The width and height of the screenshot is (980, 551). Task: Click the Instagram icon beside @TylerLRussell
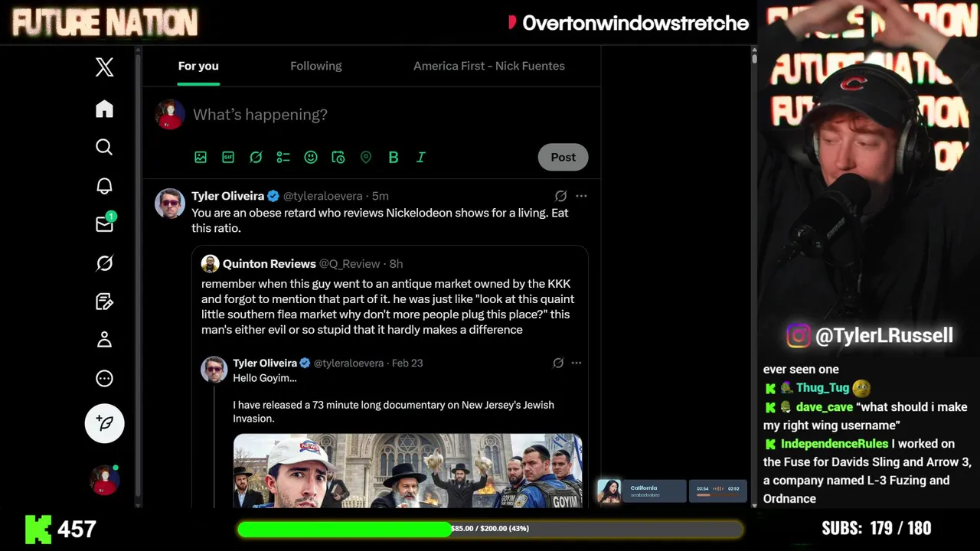coord(799,335)
